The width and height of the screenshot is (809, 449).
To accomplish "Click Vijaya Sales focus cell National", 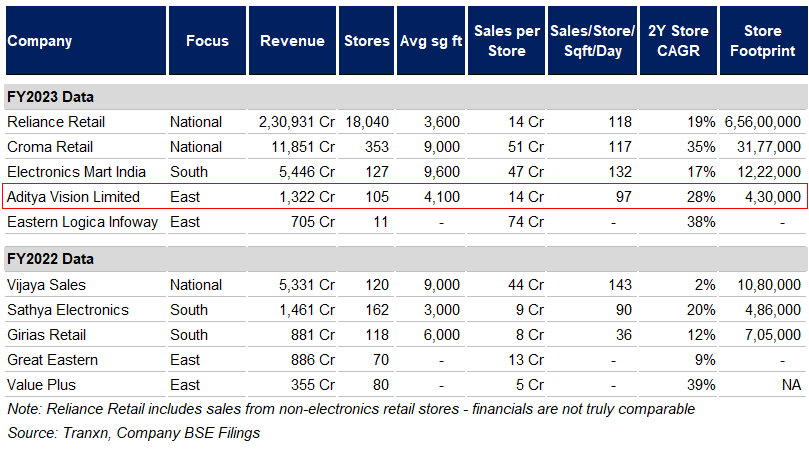I will (x=196, y=285).
